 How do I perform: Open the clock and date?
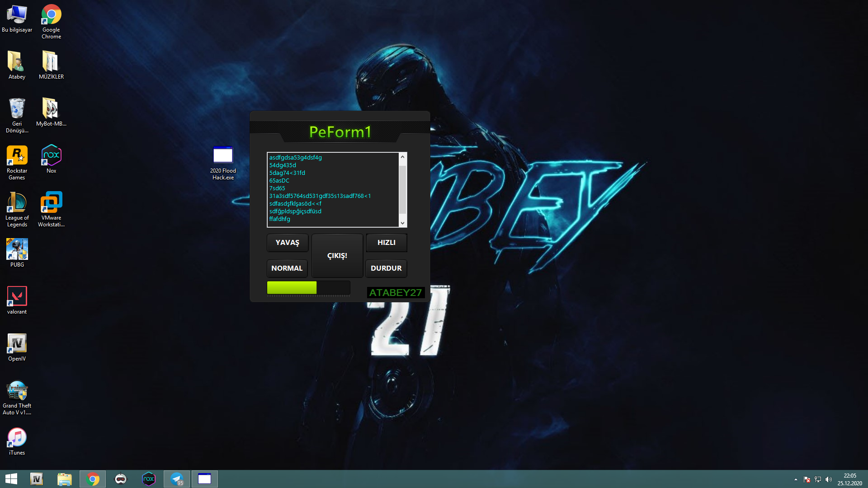[x=850, y=479]
